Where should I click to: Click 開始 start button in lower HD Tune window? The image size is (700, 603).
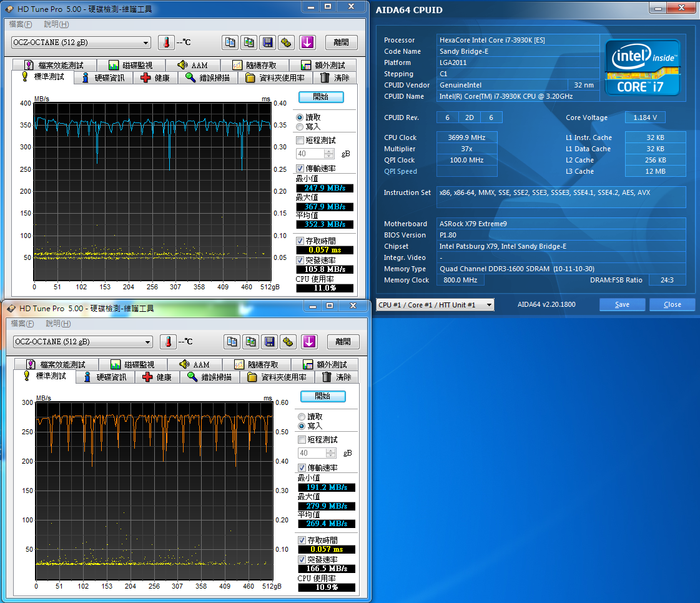(323, 396)
